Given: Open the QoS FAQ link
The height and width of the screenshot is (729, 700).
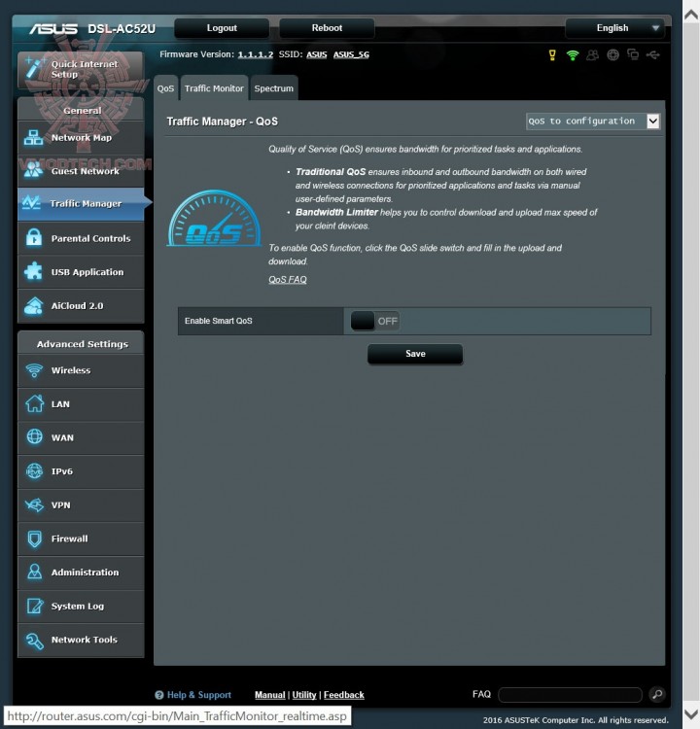Looking at the screenshot, I should coord(288,279).
